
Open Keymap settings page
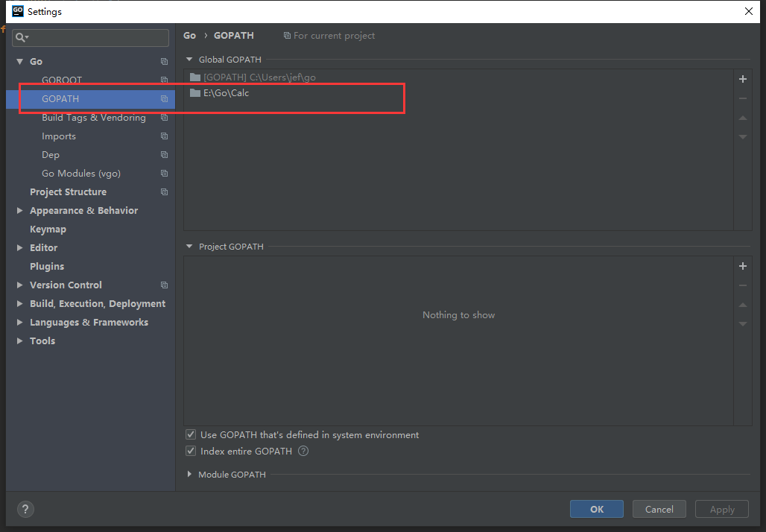click(48, 229)
